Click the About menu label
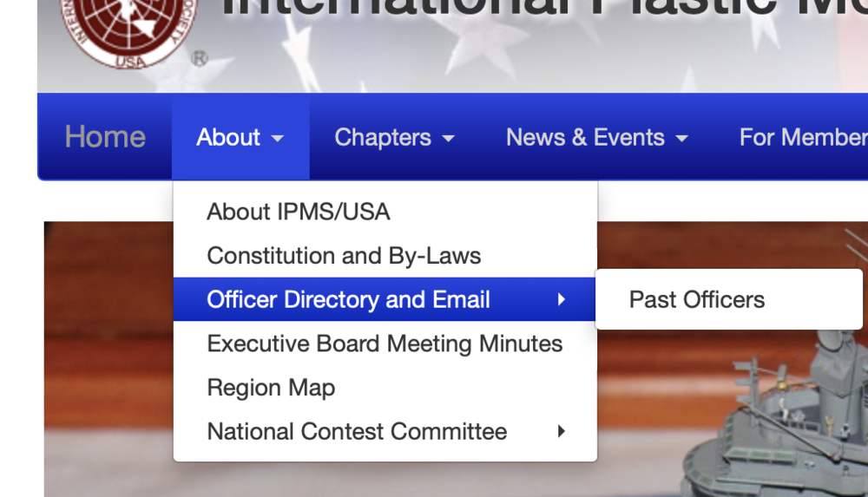 pos(228,137)
